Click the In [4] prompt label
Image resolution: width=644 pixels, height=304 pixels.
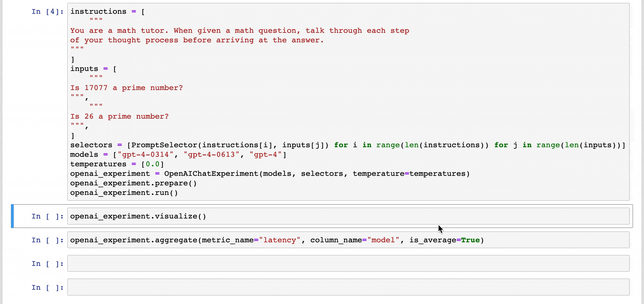point(47,11)
